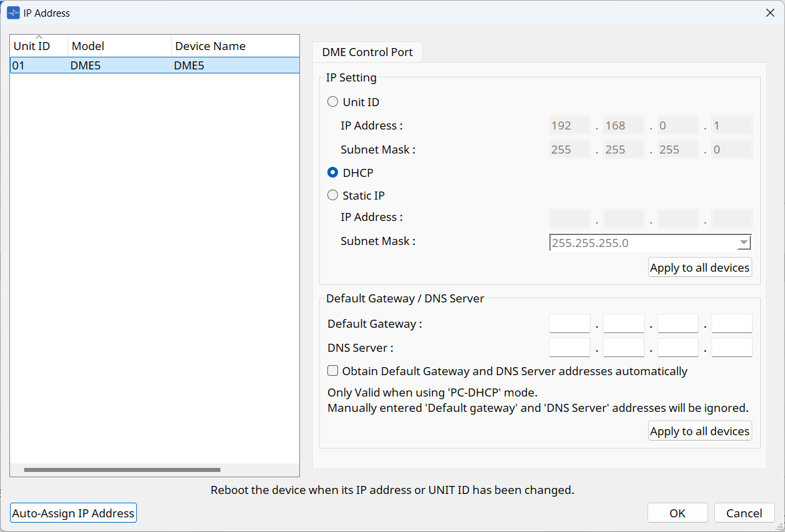Click the Cancel button

(744, 513)
